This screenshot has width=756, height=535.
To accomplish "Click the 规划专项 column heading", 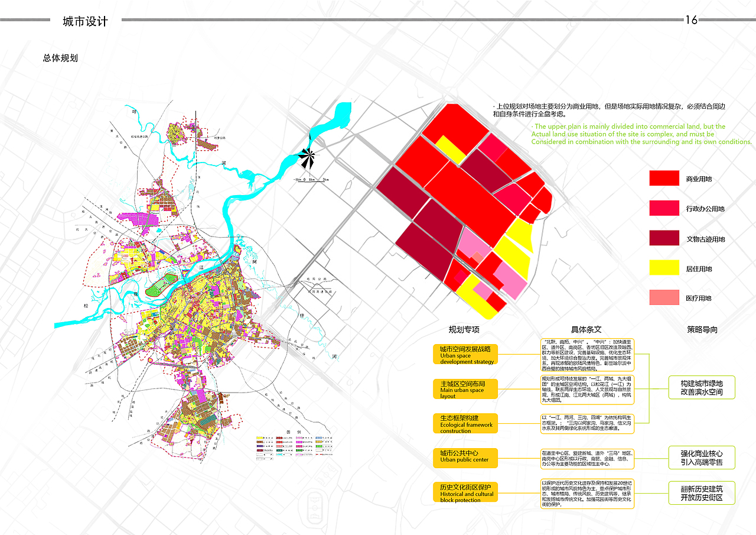I will 464,330.
